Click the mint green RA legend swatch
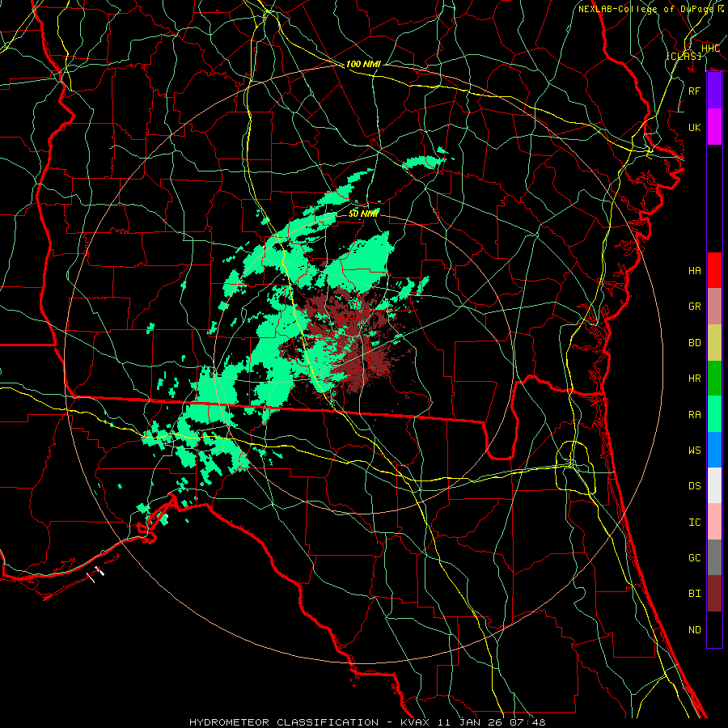 tap(714, 414)
